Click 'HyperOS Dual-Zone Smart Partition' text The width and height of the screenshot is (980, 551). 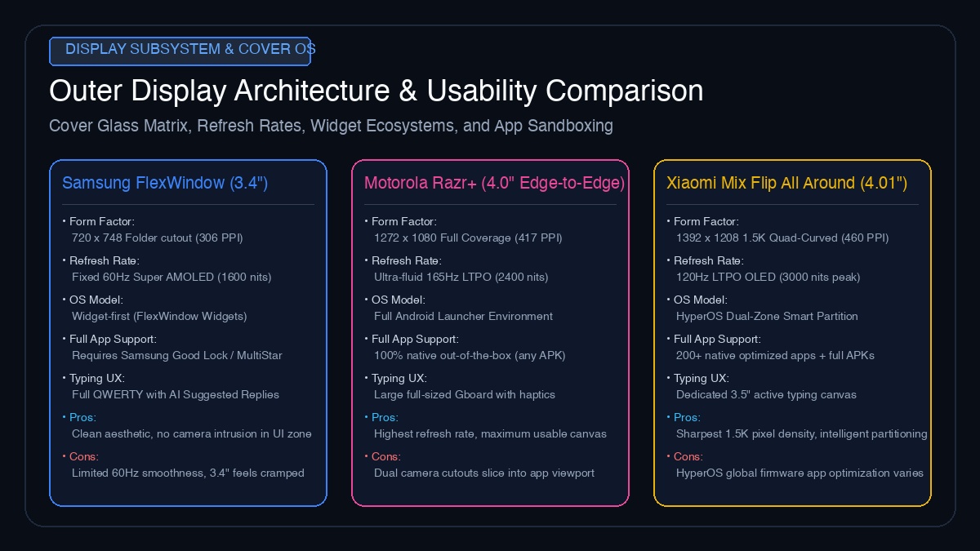767,316
